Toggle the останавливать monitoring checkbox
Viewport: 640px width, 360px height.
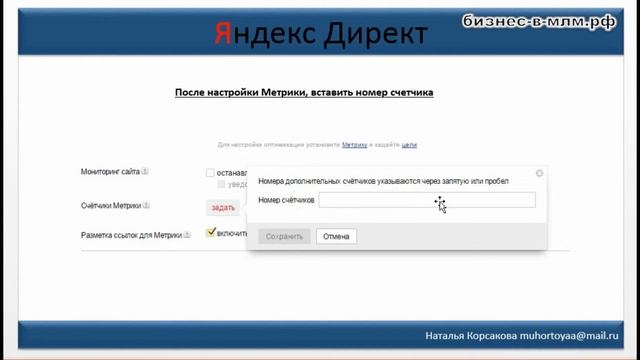(x=210, y=173)
